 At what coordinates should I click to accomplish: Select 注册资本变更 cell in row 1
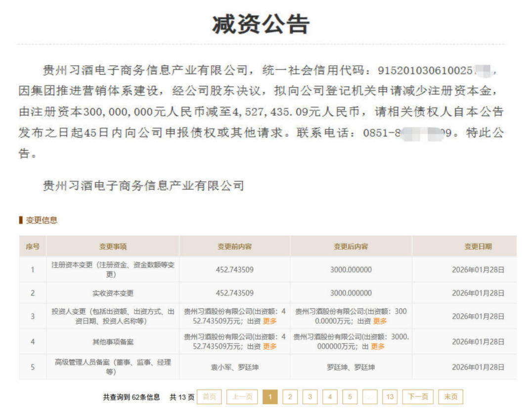point(113,269)
